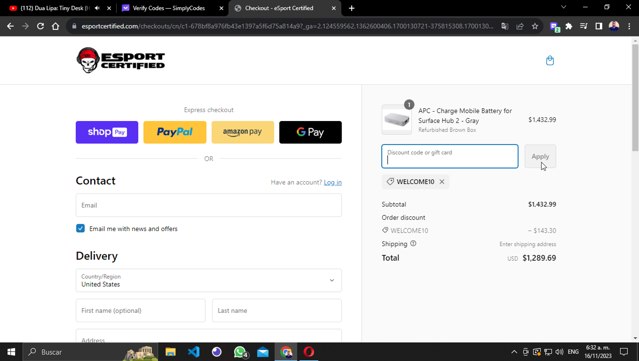
Task: Toggle the browser side panel icon
Action: pos(599,26)
